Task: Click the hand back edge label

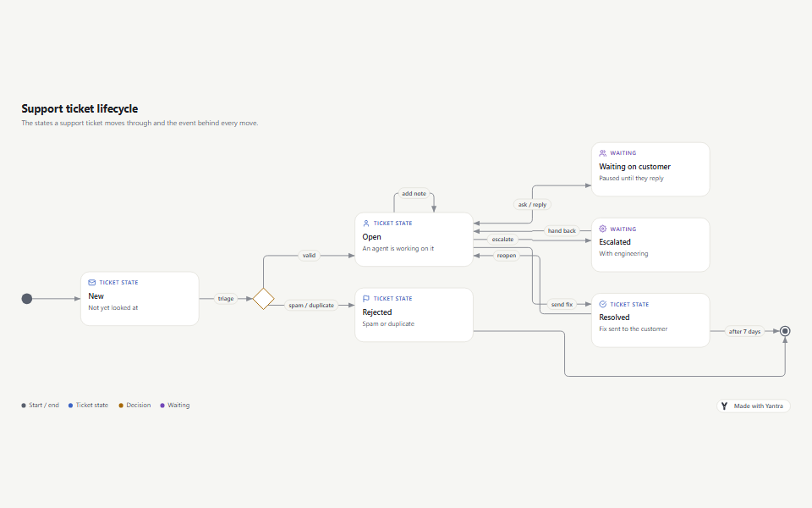Action: pos(562,230)
